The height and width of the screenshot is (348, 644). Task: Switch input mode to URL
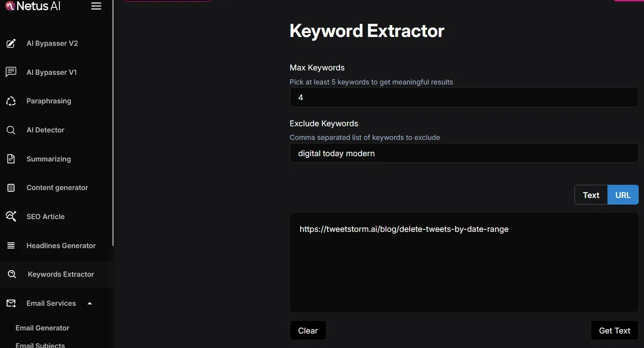coord(623,195)
